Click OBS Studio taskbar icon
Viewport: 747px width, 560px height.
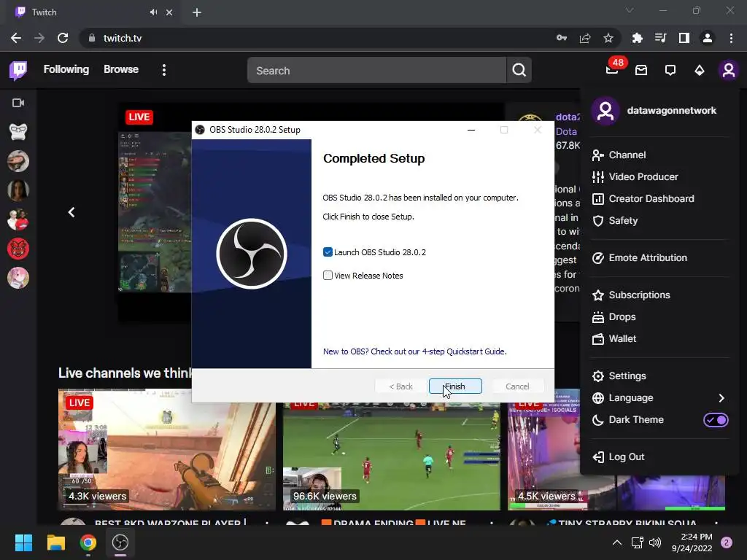point(120,542)
